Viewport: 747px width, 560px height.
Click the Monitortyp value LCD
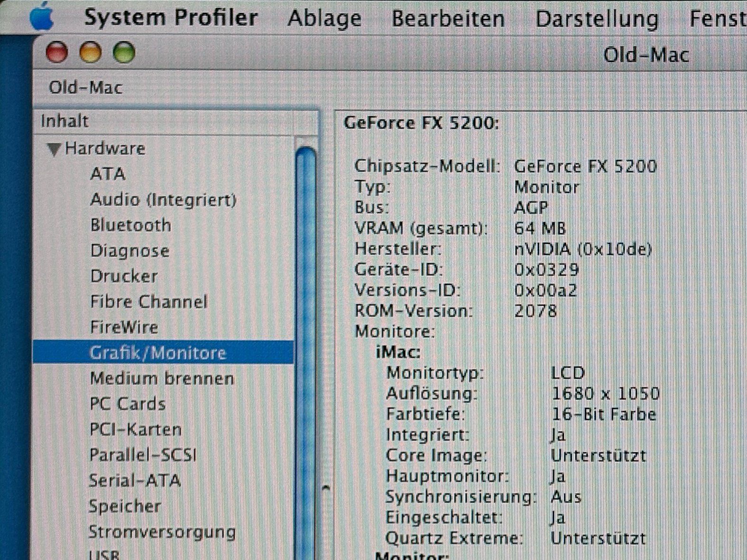pos(568,373)
